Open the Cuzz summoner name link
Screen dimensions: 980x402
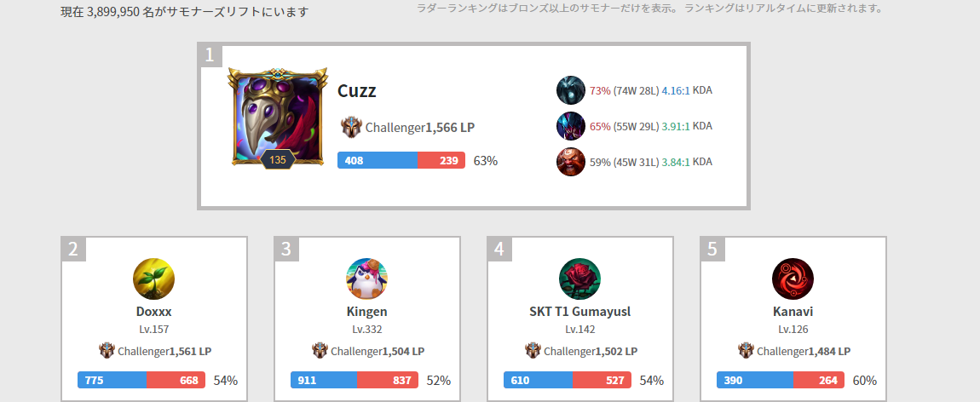(x=357, y=91)
